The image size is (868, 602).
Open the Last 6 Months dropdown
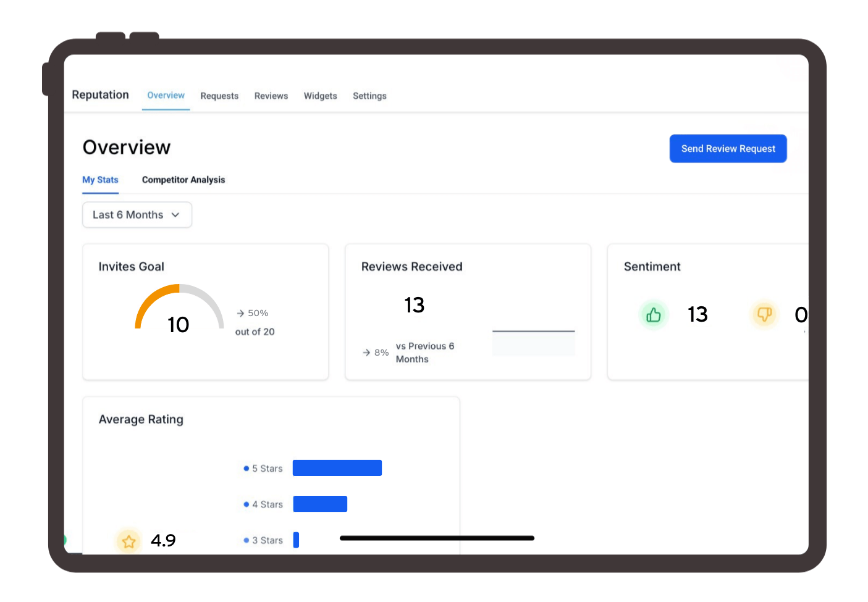tap(137, 215)
